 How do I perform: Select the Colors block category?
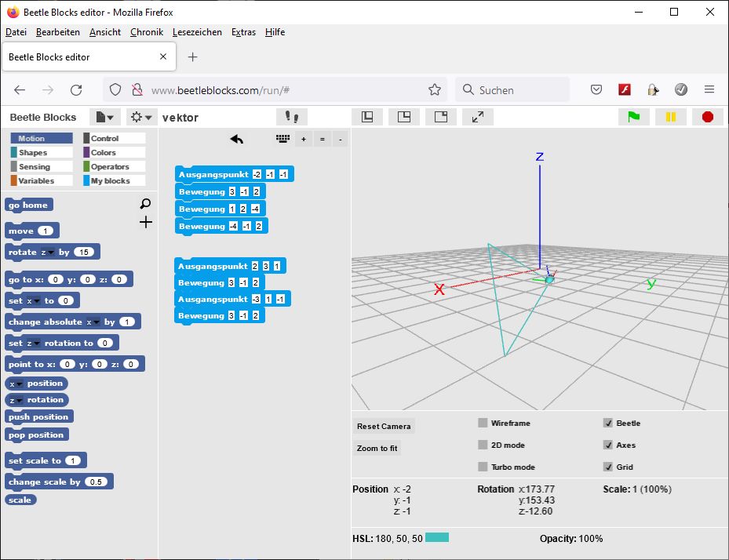115,152
